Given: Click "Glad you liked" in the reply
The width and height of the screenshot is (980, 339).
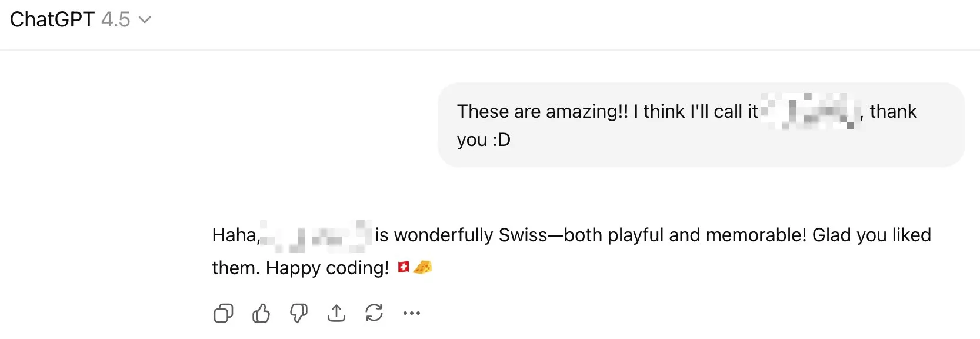Looking at the screenshot, I should tap(871, 235).
